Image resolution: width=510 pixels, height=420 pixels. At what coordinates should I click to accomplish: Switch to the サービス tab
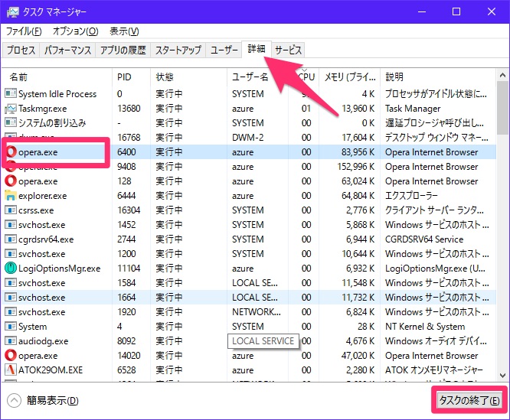click(288, 50)
